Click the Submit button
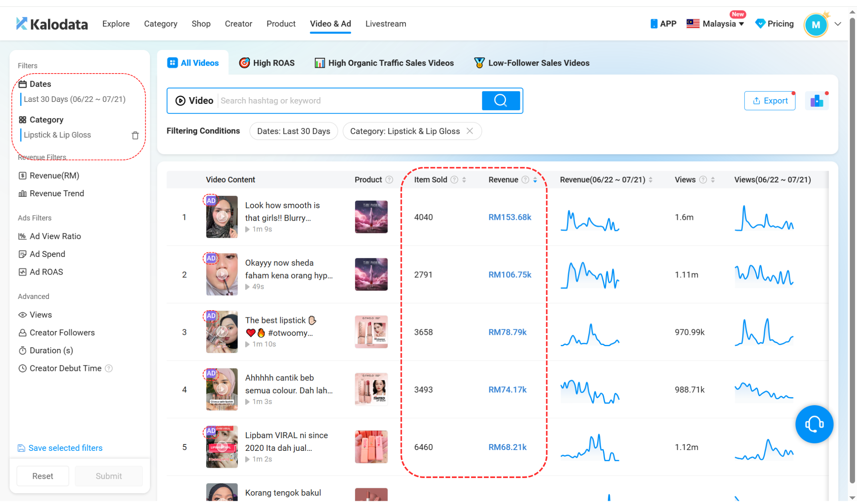The image size is (857, 504). point(109,476)
